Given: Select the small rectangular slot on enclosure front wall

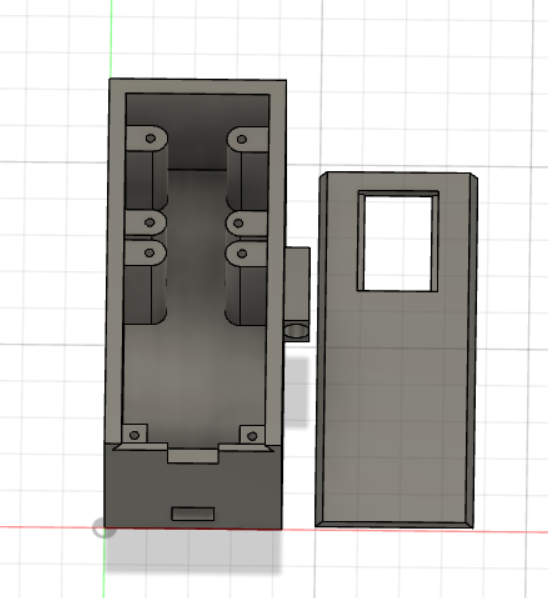Looking at the screenshot, I should pos(193,514).
